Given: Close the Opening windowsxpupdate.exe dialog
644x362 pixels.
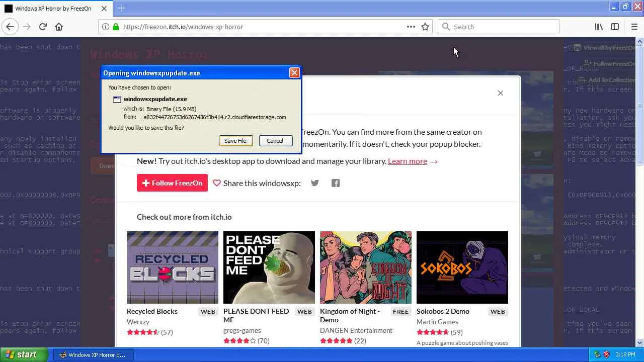Looking at the screenshot, I should [x=294, y=73].
